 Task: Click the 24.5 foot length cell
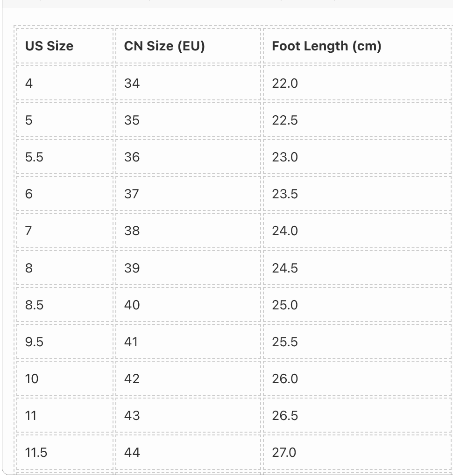click(x=357, y=268)
